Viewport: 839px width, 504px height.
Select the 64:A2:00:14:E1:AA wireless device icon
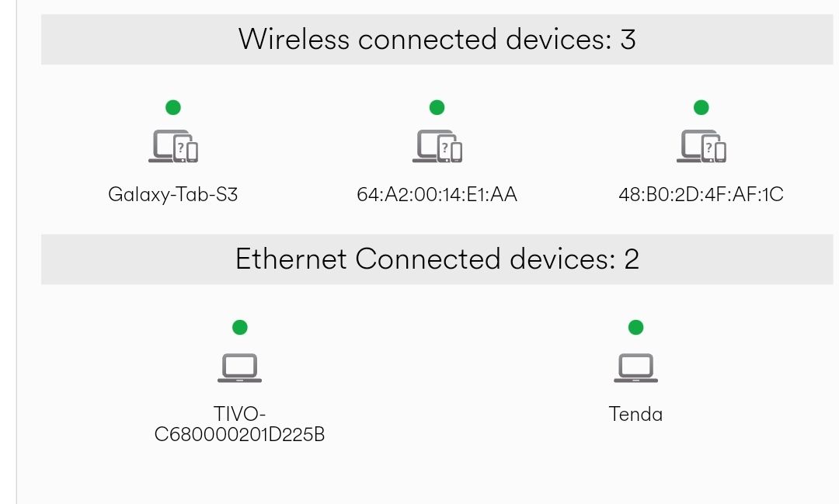click(x=437, y=147)
